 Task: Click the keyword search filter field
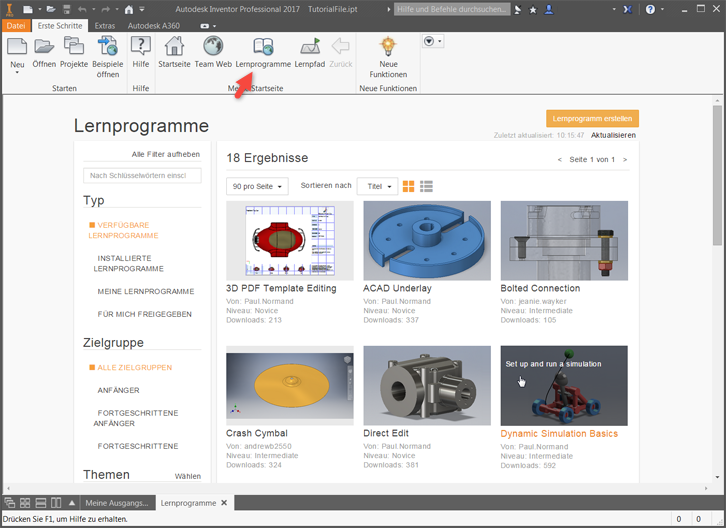click(x=142, y=176)
